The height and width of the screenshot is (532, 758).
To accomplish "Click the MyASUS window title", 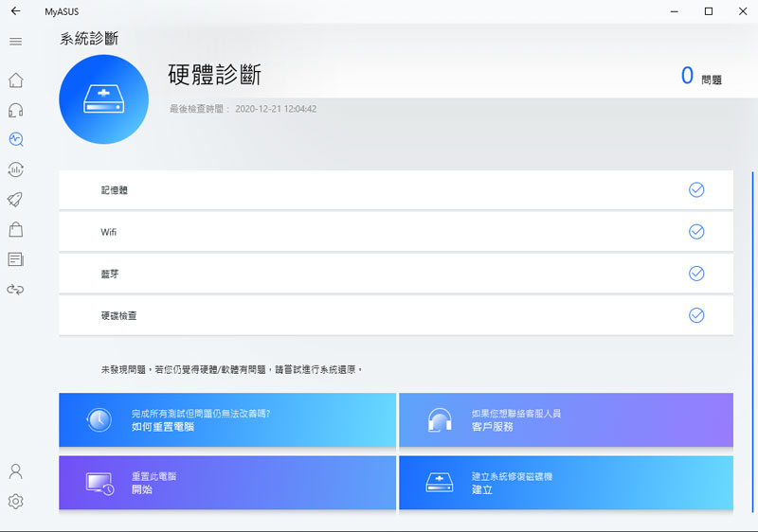I will click(62, 11).
